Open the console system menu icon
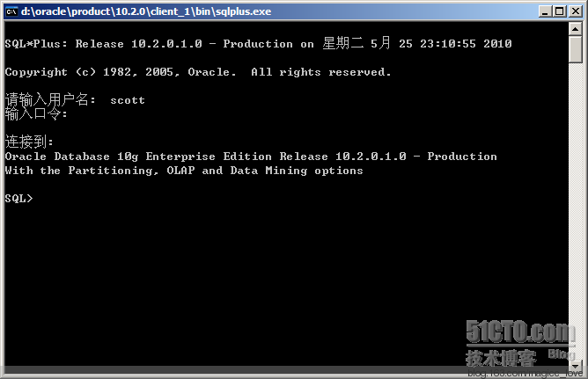 coord(11,11)
